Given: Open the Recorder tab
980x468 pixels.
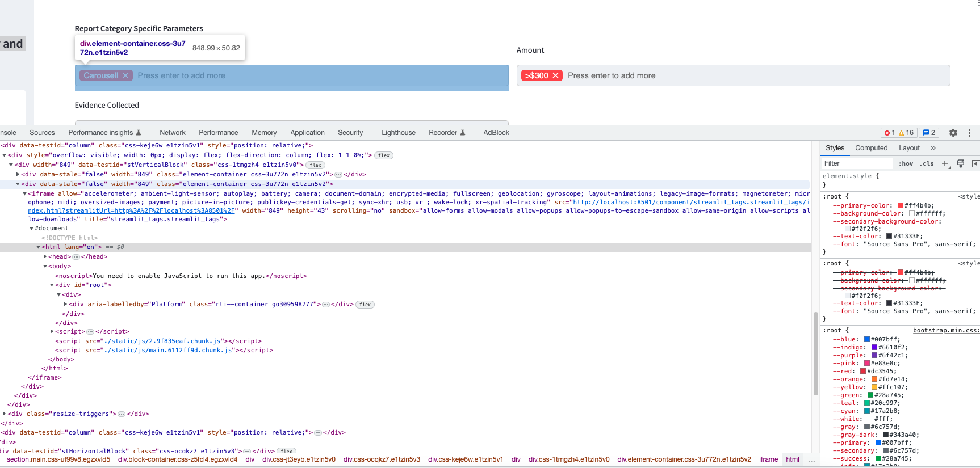Looking at the screenshot, I should pyautogui.click(x=447, y=133).
